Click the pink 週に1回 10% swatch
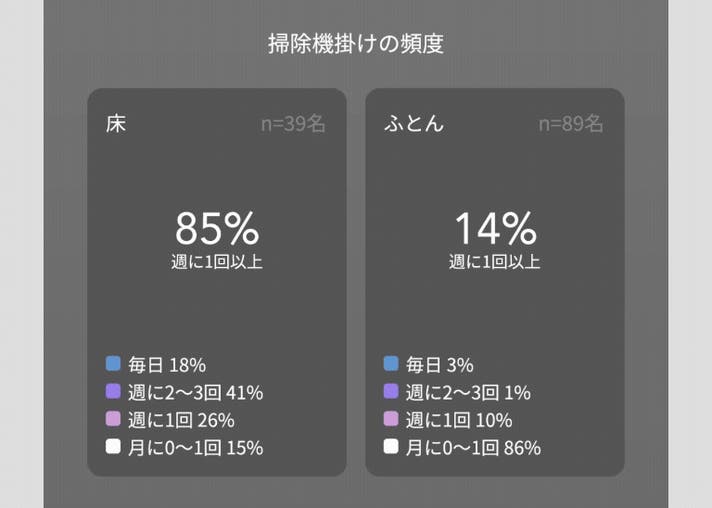Screen dimensions: 712x508 pyautogui.click(x=391, y=419)
